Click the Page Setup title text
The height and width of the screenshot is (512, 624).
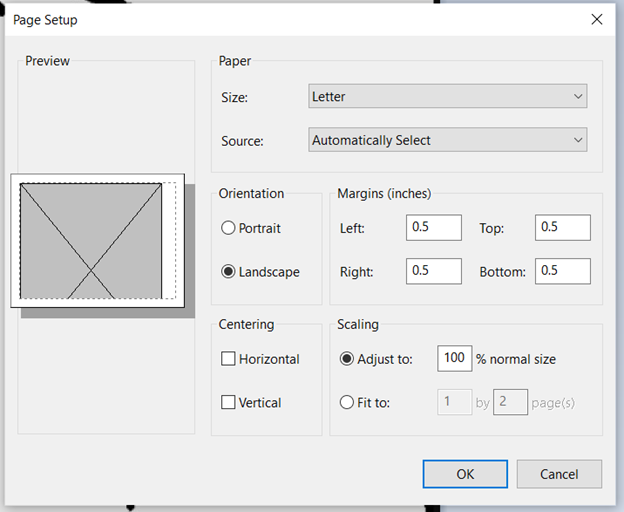(x=45, y=20)
